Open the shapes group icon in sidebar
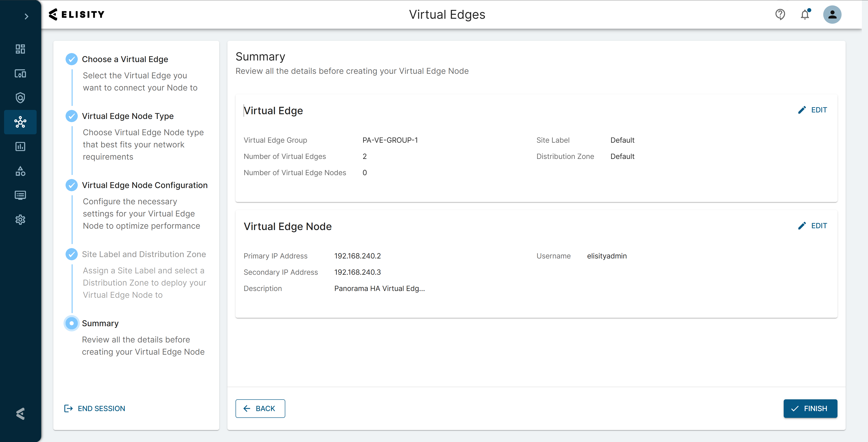This screenshot has width=868, height=442. [x=20, y=171]
